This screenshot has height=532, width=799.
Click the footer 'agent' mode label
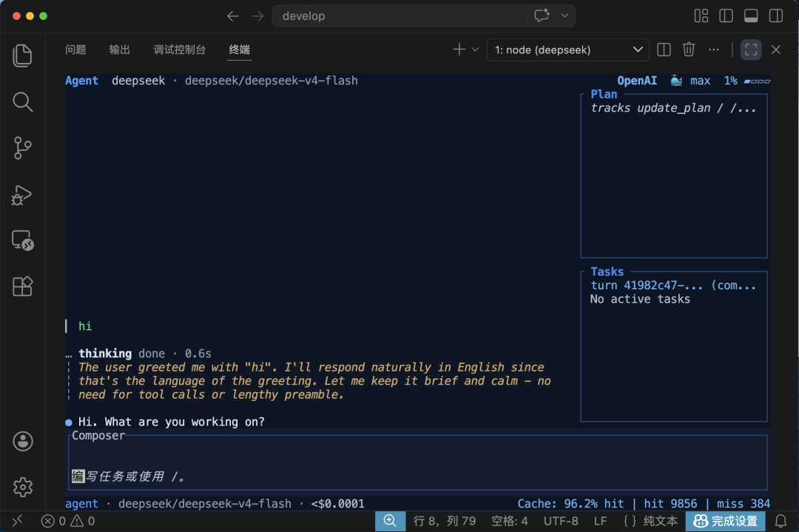pyautogui.click(x=81, y=503)
